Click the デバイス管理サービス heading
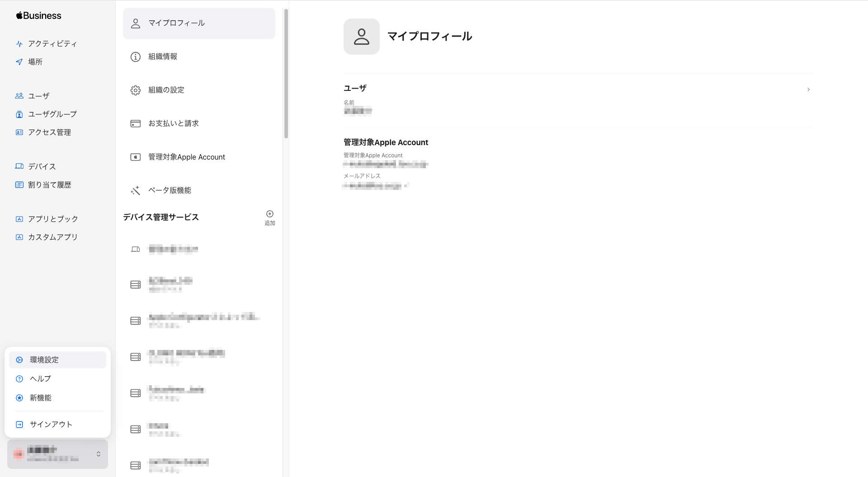Image resolution: width=868 pixels, height=477 pixels. click(x=161, y=217)
